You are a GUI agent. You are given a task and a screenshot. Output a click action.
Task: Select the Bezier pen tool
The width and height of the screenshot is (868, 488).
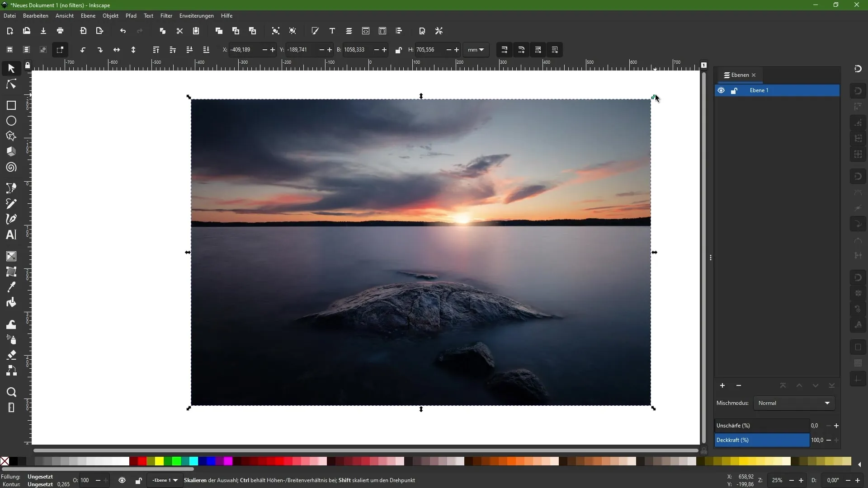(x=11, y=188)
